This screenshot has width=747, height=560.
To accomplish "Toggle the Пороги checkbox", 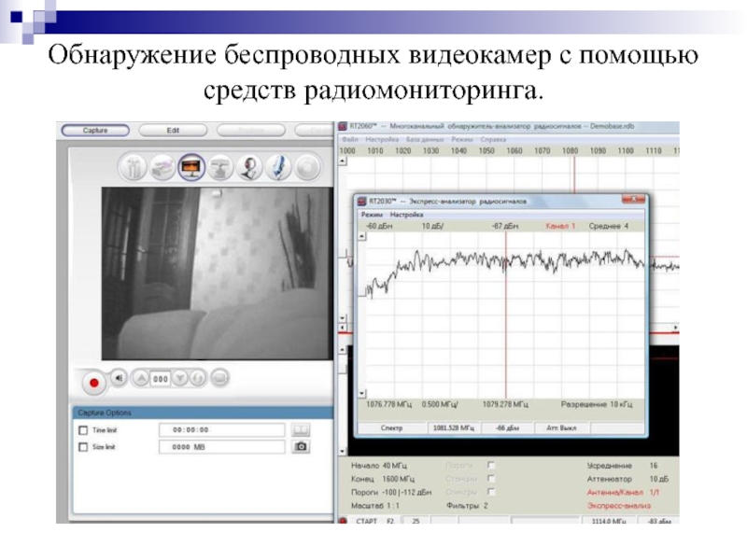I will (x=491, y=465).
